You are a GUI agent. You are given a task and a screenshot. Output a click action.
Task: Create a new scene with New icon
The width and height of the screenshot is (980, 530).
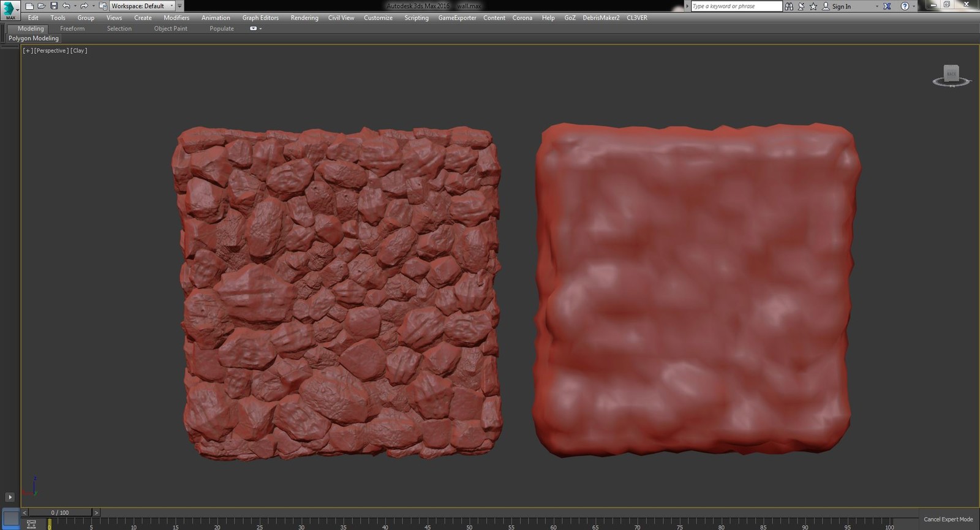coord(29,6)
